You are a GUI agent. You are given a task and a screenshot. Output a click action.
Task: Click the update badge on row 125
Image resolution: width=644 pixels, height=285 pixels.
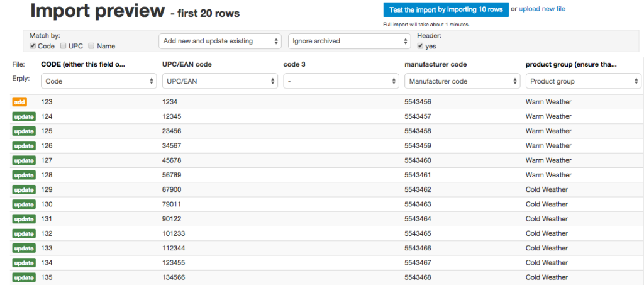click(24, 131)
